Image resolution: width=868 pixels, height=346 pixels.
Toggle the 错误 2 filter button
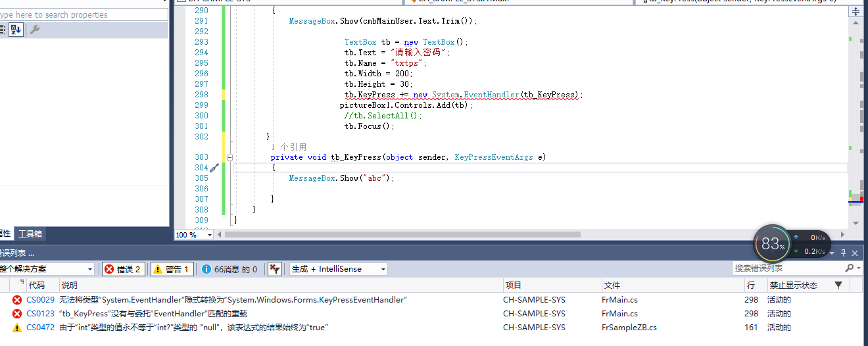pyautogui.click(x=124, y=269)
